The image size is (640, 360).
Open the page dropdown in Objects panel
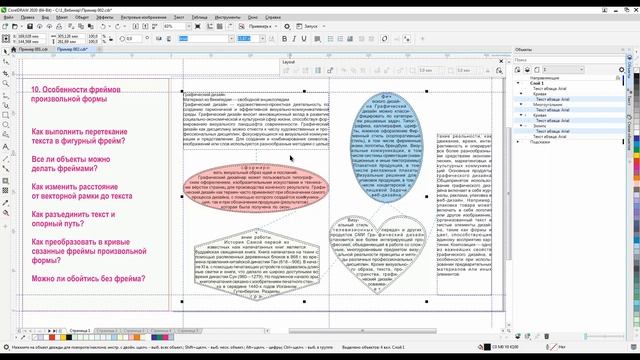coord(563,70)
